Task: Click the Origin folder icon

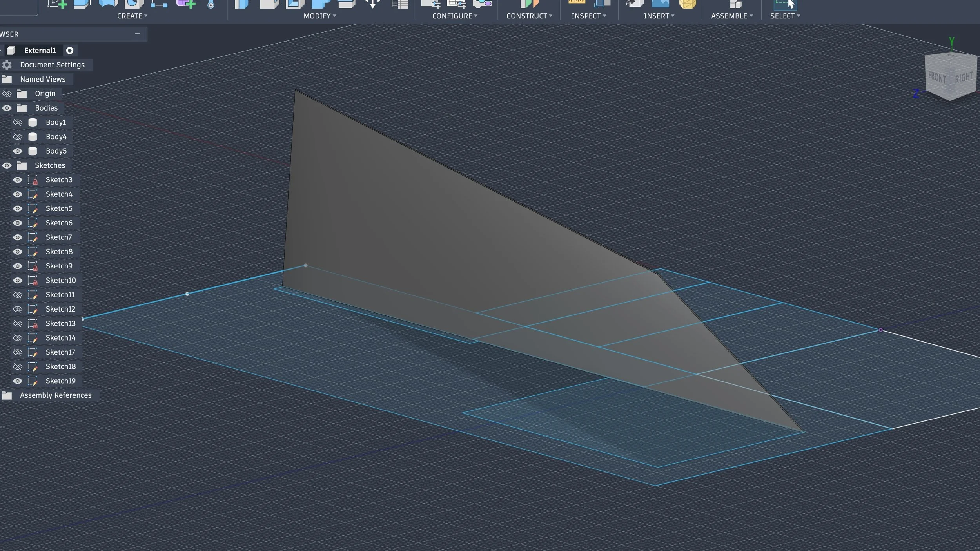Action: [x=22, y=94]
